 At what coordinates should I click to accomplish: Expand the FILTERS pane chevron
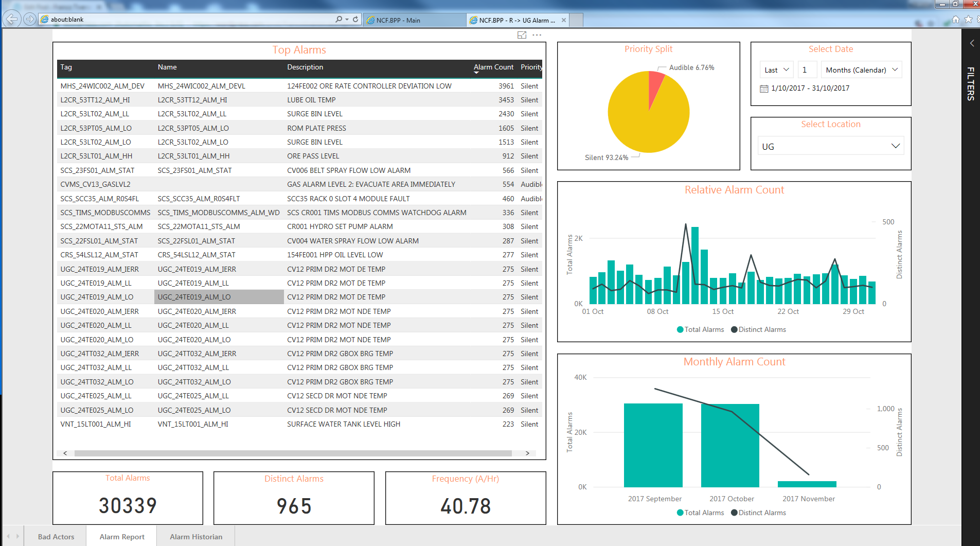click(972, 43)
